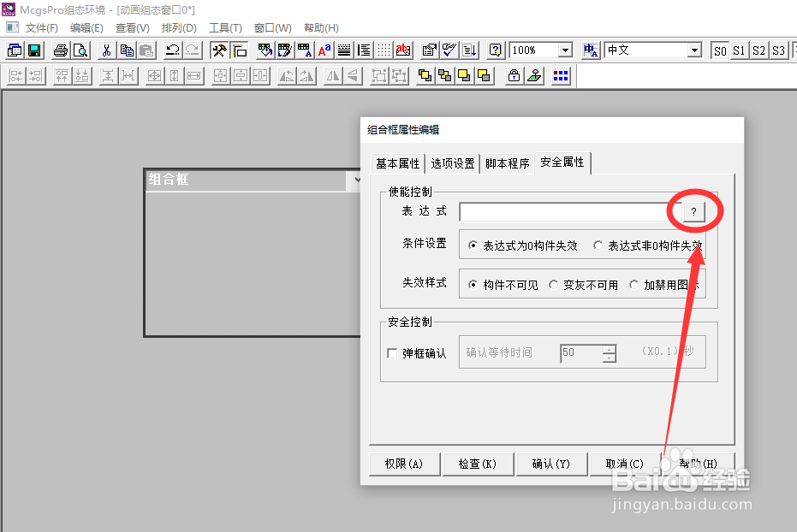The image size is (797, 532).
Task: Click the yellow question help icon
Action: [x=495, y=50]
